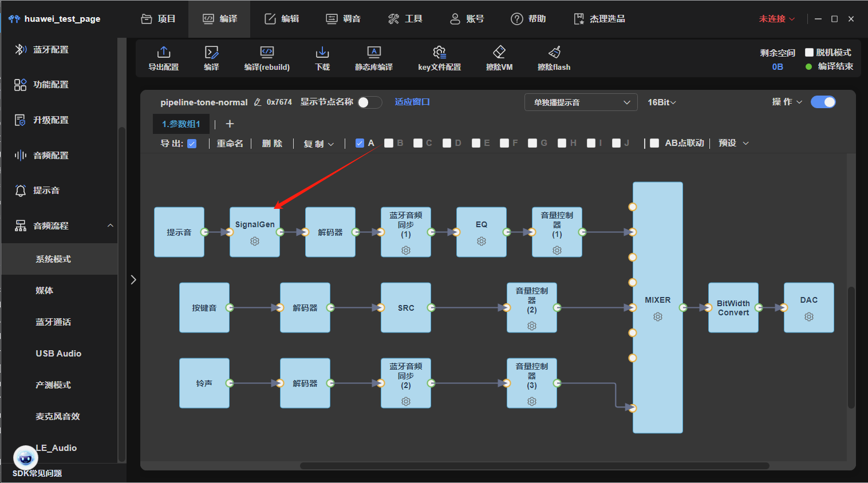The width and height of the screenshot is (868, 483).
Task: Expand the 操作 dropdown
Action: coord(787,102)
